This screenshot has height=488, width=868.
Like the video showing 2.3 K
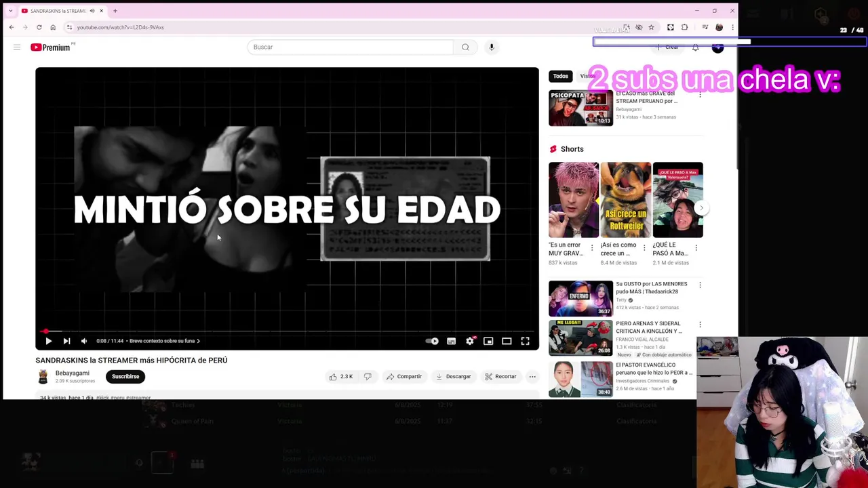(341, 376)
